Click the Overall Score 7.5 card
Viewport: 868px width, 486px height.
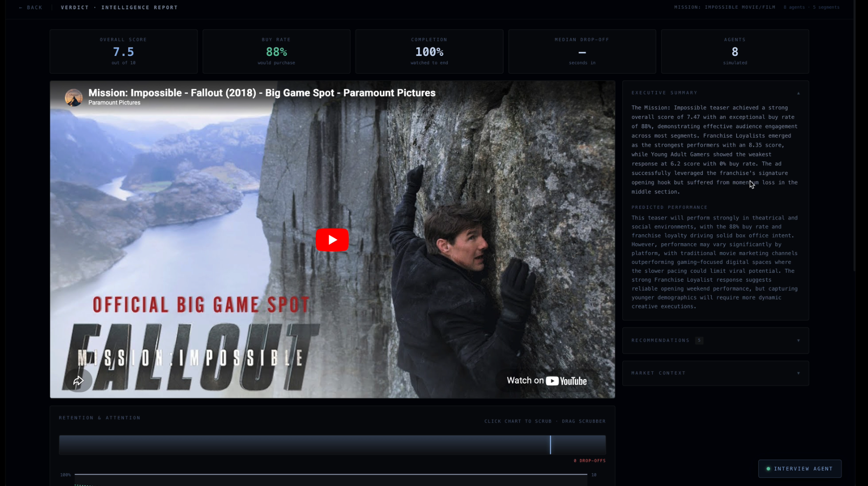tap(123, 51)
